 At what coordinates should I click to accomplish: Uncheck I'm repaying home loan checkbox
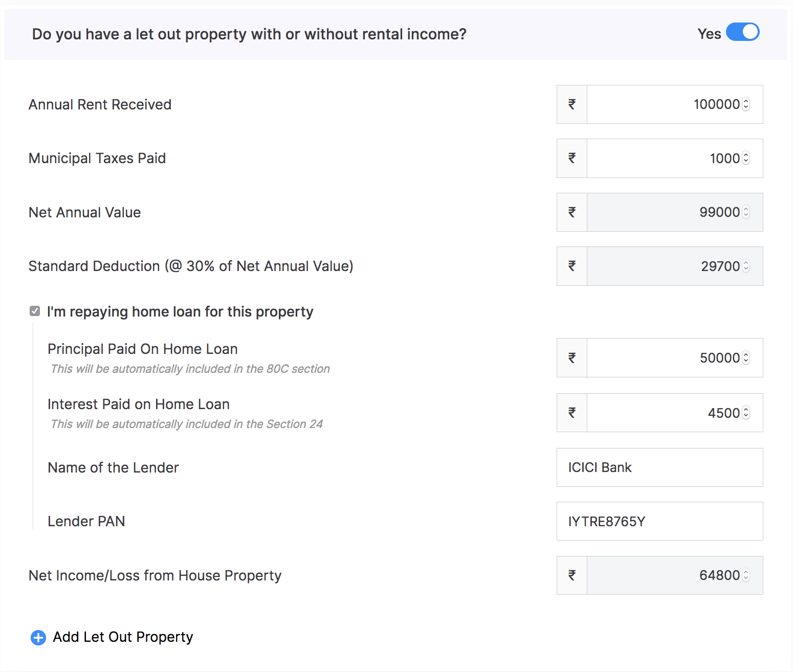34,311
